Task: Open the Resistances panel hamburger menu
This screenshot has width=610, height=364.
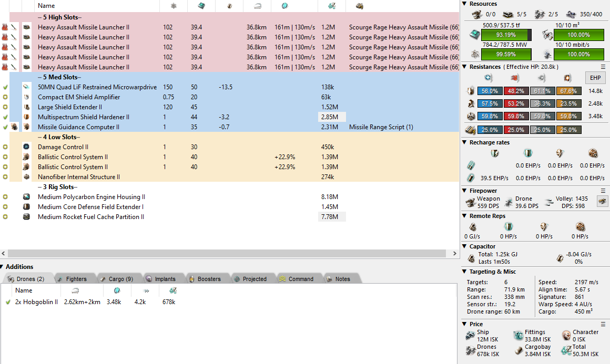Action: pos(603,67)
